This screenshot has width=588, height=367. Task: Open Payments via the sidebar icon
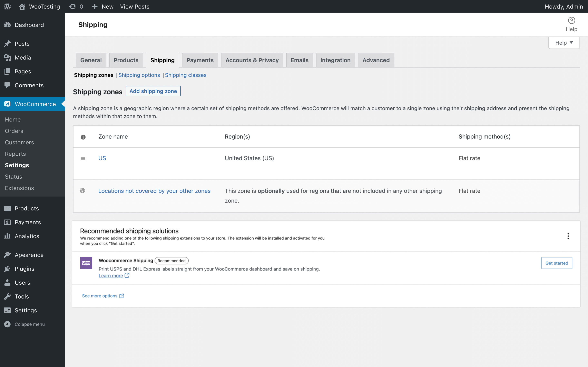click(x=8, y=222)
